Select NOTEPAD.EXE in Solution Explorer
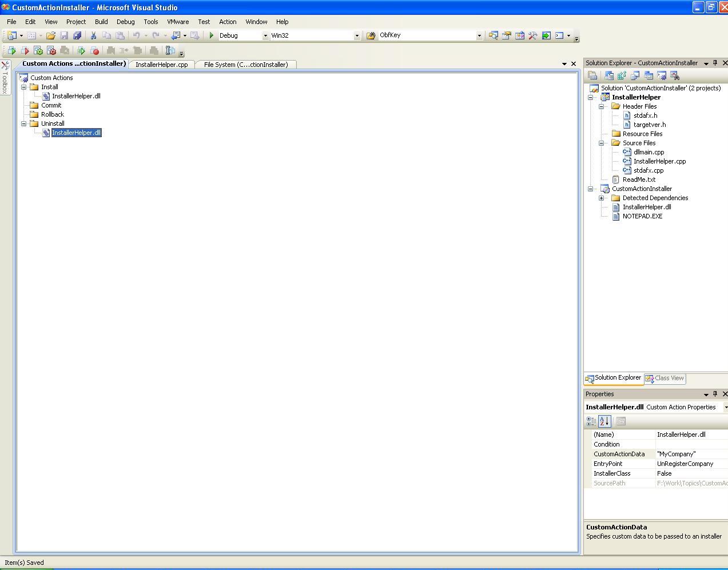Screen dimensions: 728x570 642,216
